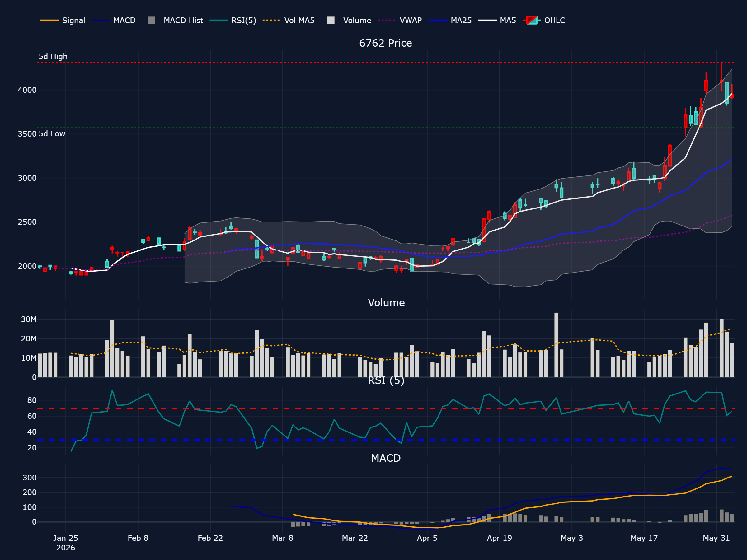The image size is (747, 560).
Task: Click the "MACD" subplot title
Action: [386, 458]
